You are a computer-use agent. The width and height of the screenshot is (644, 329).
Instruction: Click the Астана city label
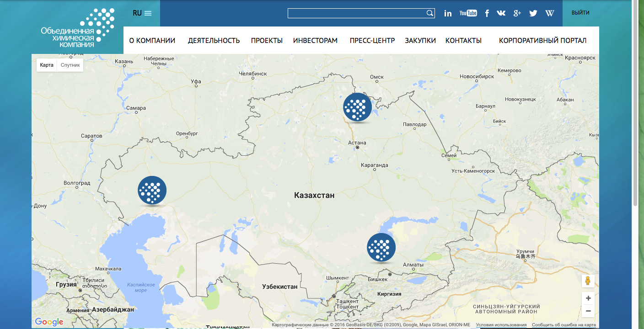357,143
